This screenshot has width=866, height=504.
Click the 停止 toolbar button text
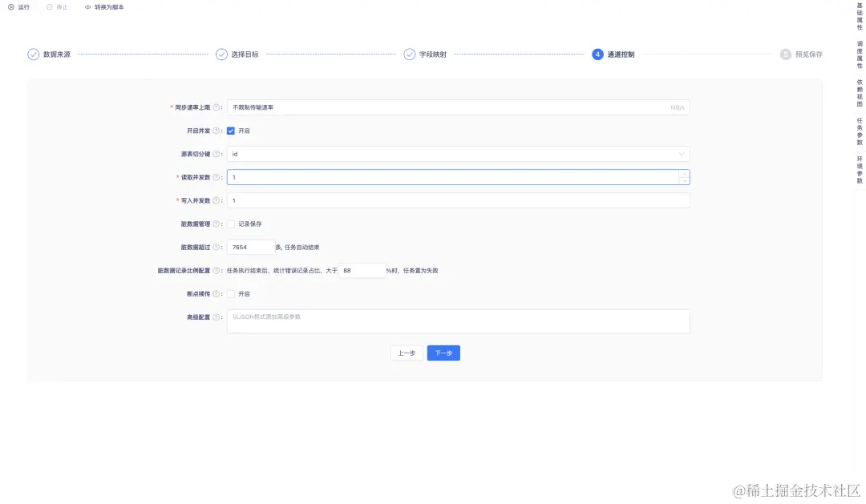pos(62,7)
